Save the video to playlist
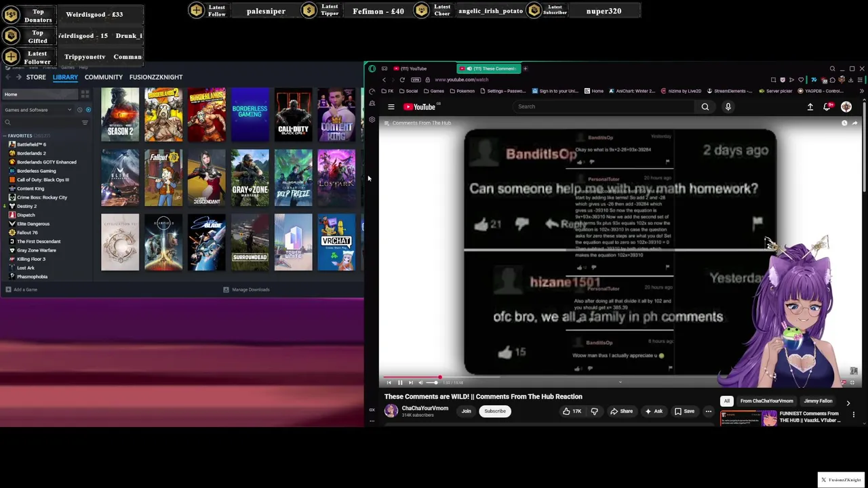 pyautogui.click(x=684, y=411)
